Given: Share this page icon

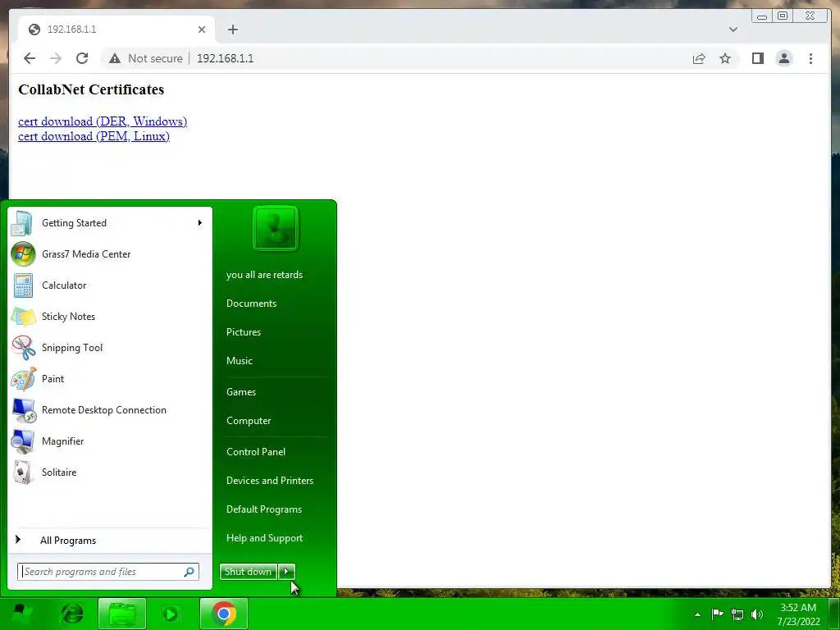Looking at the screenshot, I should [699, 58].
